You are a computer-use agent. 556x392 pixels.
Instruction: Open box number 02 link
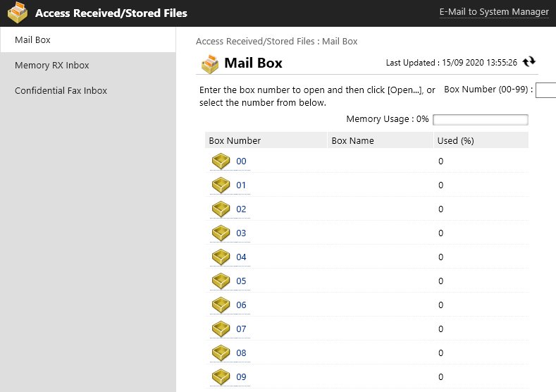(x=241, y=209)
